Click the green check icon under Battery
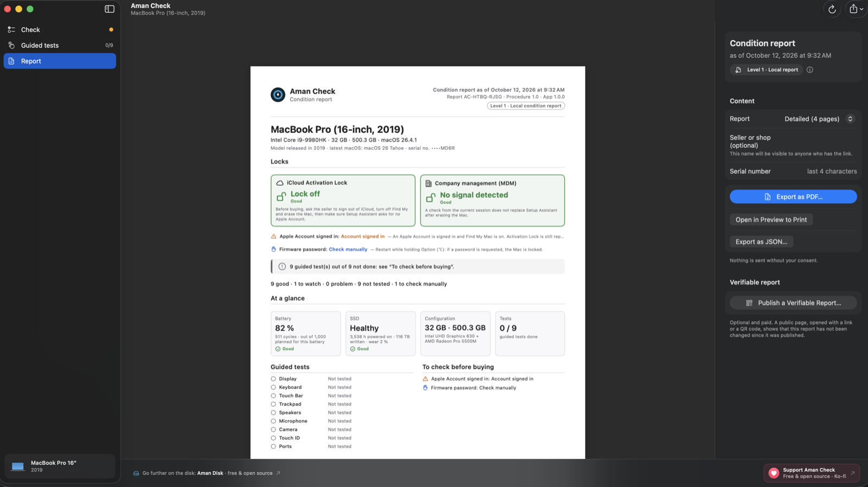The image size is (868, 487). point(278,349)
